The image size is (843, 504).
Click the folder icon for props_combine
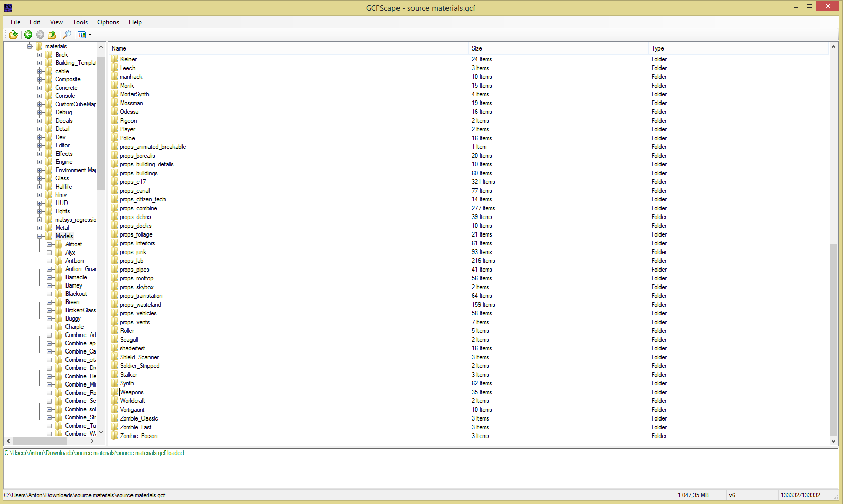click(x=115, y=208)
